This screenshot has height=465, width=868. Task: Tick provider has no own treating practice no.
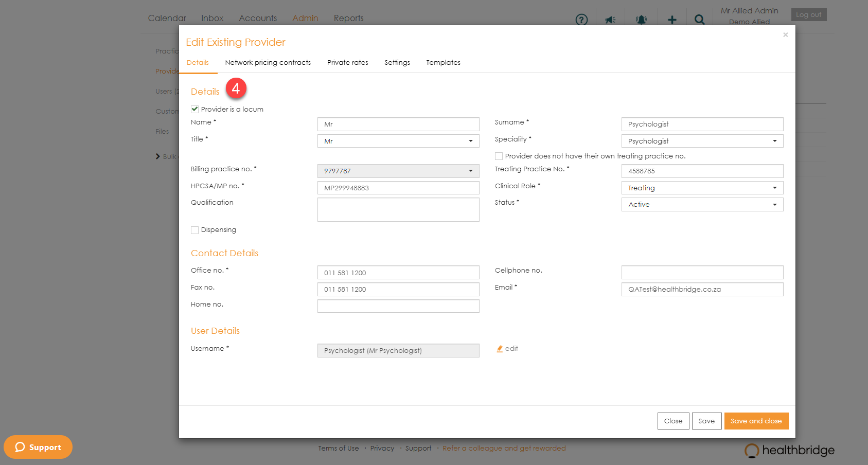(499, 156)
